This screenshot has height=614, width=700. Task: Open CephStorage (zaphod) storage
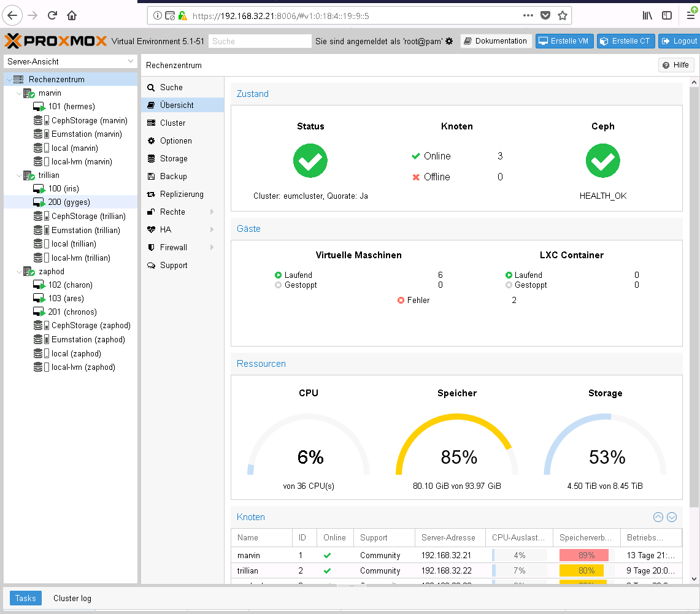tap(91, 325)
